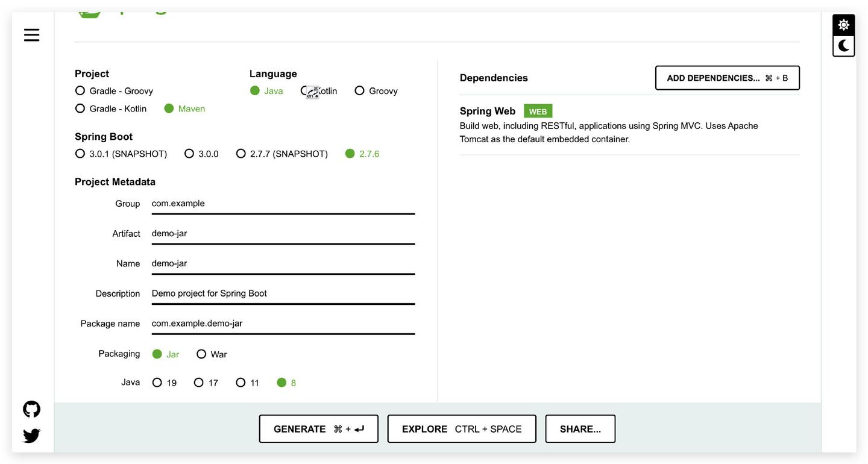This screenshot has height=464, width=868.
Task: Click the Add Dependencies button
Action: 727,78
